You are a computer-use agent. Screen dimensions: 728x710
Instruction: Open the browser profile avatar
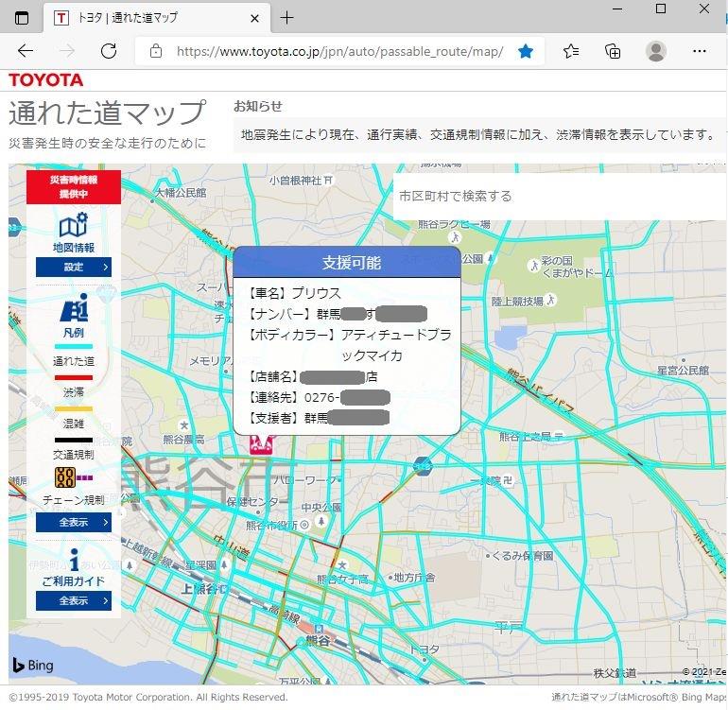coord(656,51)
